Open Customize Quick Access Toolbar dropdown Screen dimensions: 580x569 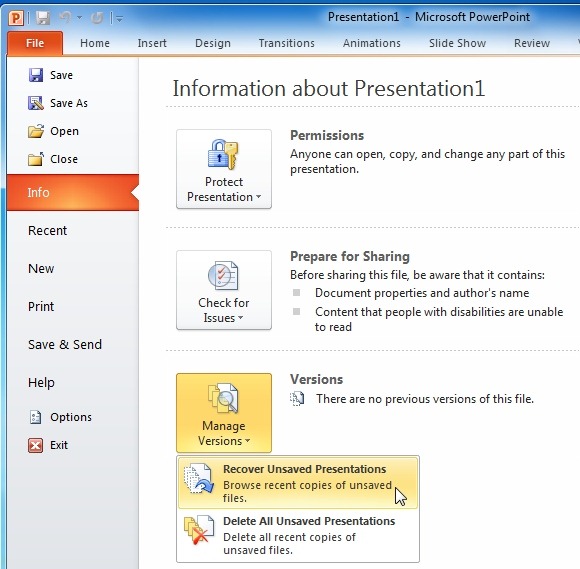tap(119, 18)
